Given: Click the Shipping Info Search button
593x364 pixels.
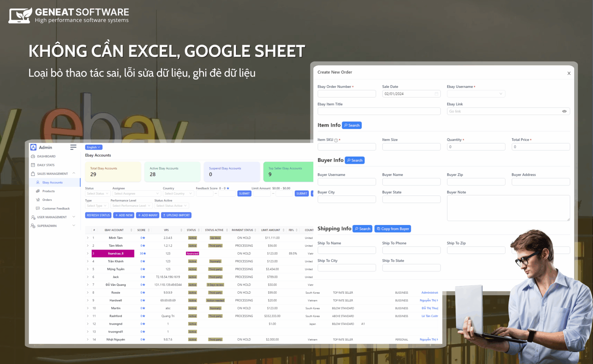Looking at the screenshot, I should [363, 229].
